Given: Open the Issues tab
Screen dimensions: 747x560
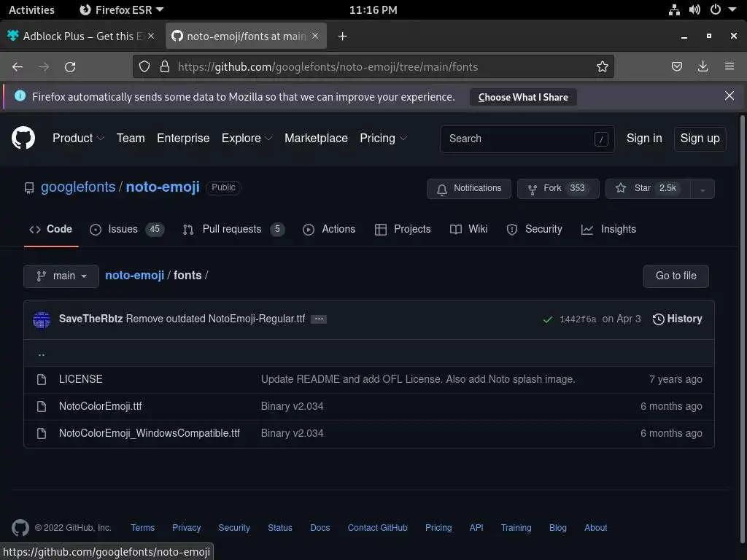Looking at the screenshot, I should (x=127, y=229).
